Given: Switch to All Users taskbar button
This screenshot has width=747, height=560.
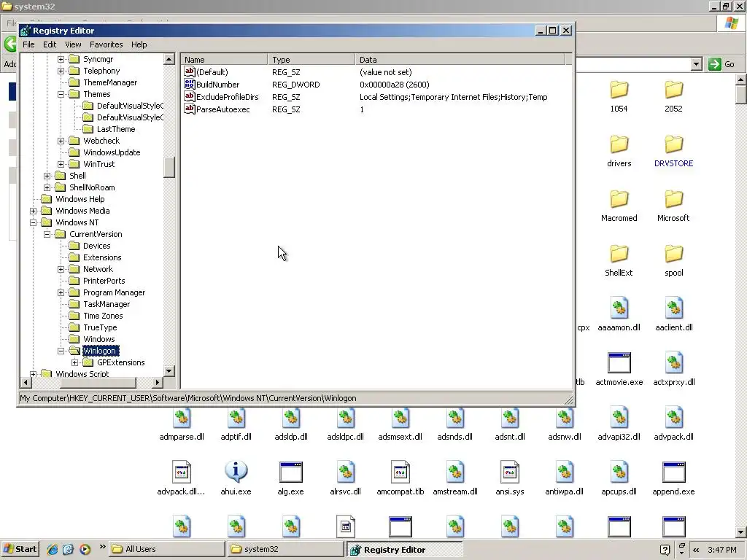Looking at the screenshot, I should (167, 549).
